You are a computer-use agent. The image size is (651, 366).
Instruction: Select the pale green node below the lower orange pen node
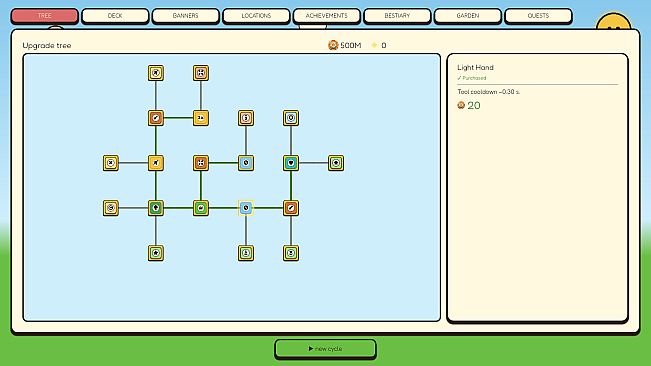click(x=291, y=253)
